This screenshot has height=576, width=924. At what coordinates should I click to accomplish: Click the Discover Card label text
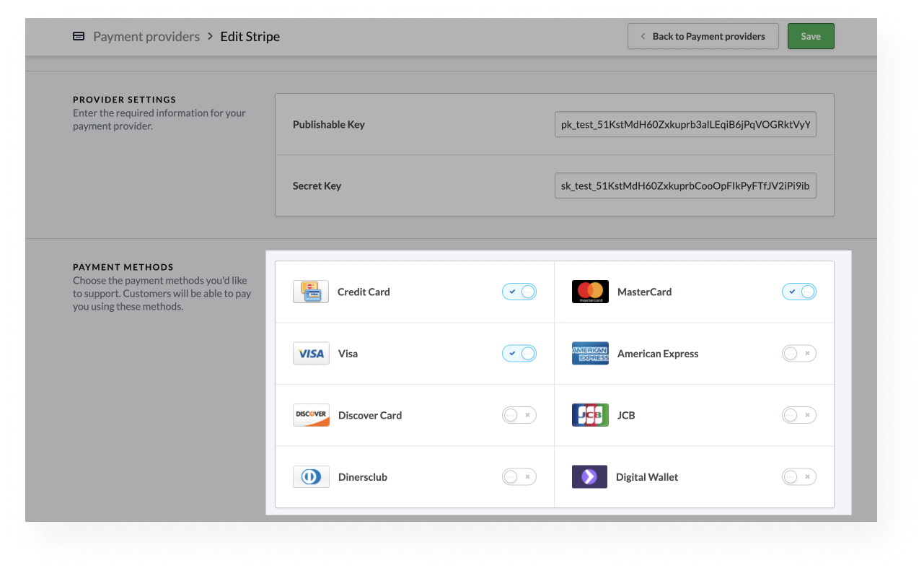[x=370, y=415]
